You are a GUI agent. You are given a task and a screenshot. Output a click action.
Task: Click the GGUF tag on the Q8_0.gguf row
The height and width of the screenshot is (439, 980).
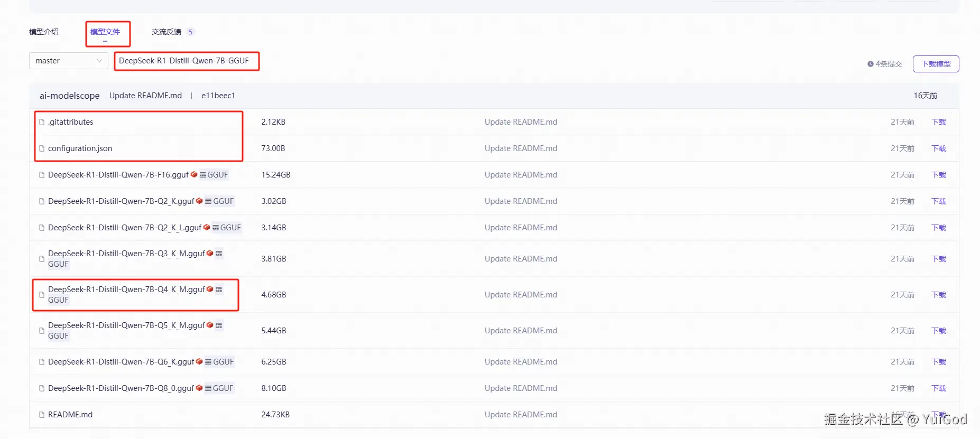[x=219, y=388]
